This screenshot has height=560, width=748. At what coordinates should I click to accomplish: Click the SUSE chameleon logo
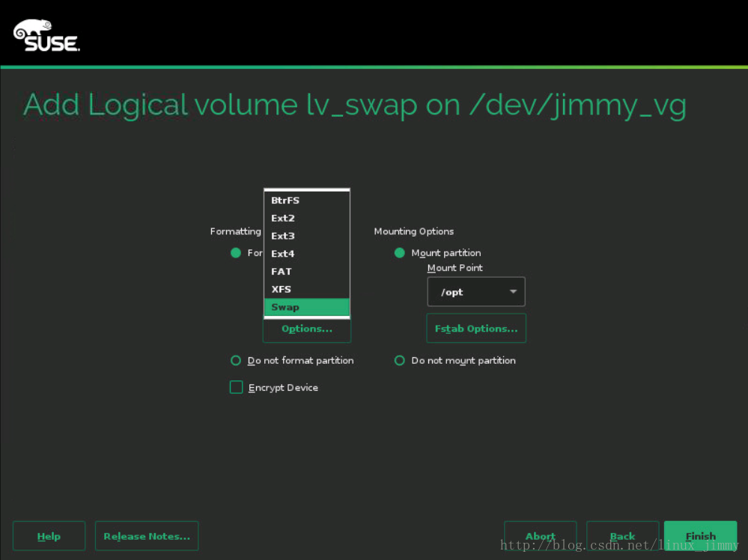click(x=46, y=35)
